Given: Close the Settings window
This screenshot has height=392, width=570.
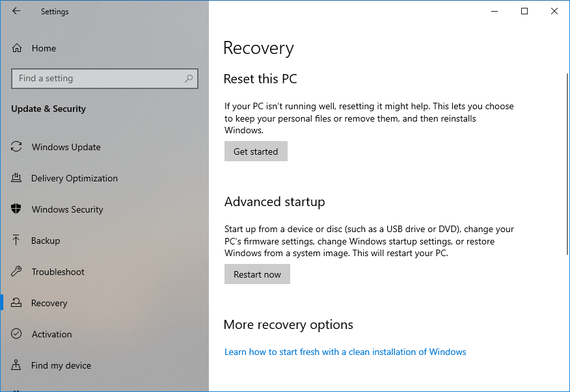Looking at the screenshot, I should [x=554, y=11].
